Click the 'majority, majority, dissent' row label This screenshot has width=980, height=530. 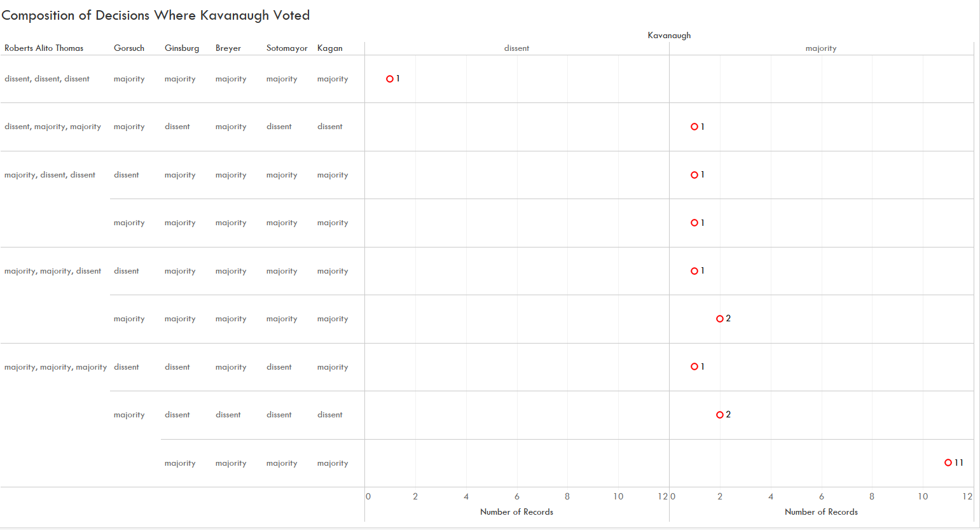click(x=53, y=271)
